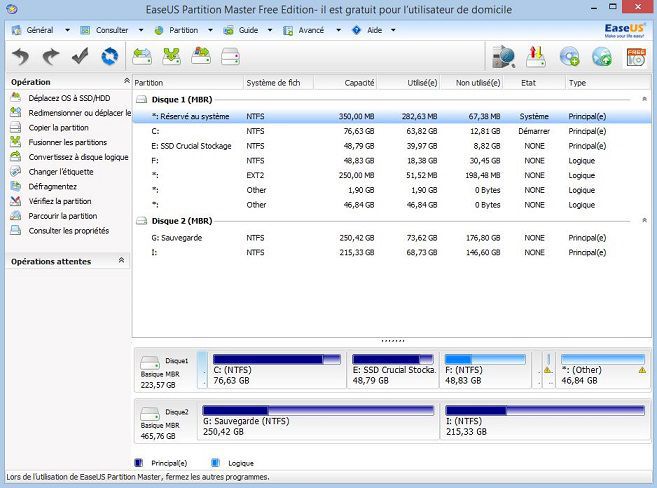The image size is (657, 488).
Task: Click Changer l'étiquette operation
Action: pyautogui.click(x=61, y=172)
